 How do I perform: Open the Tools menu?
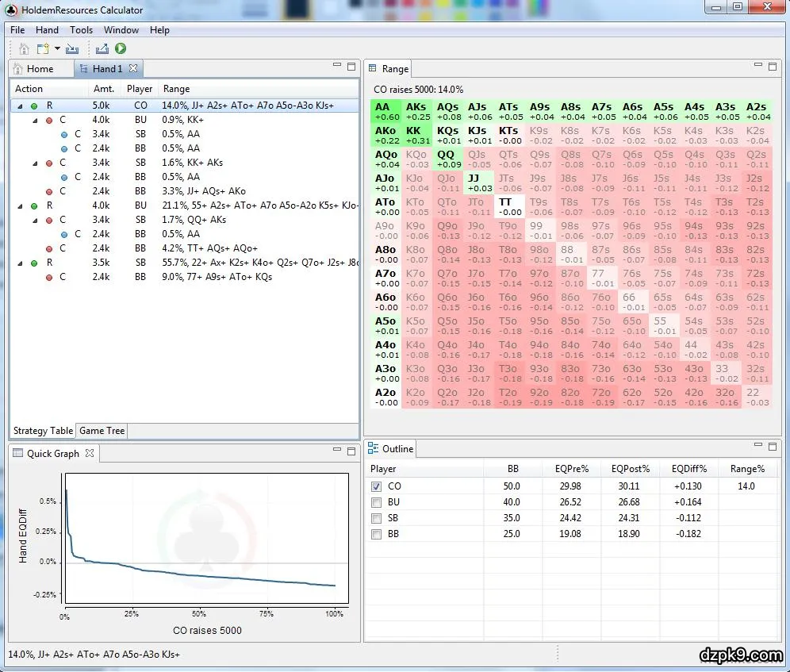pyautogui.click(x=81, y=30)
